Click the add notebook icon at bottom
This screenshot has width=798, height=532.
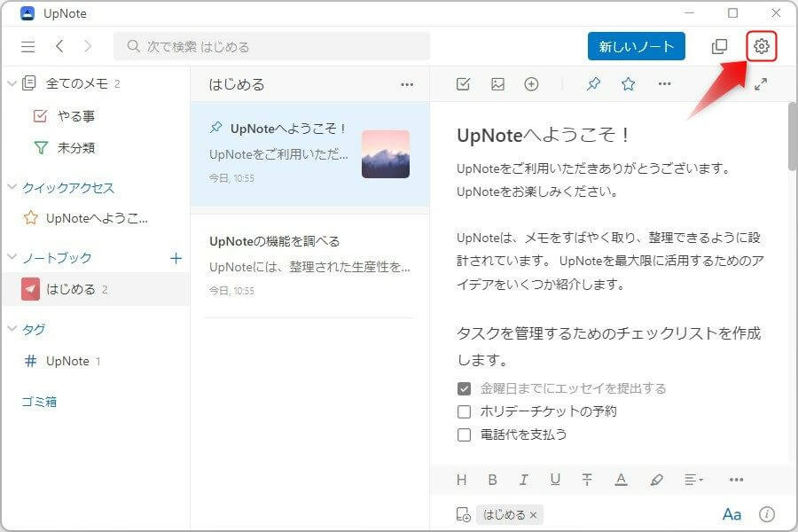[x=463, y=514]
